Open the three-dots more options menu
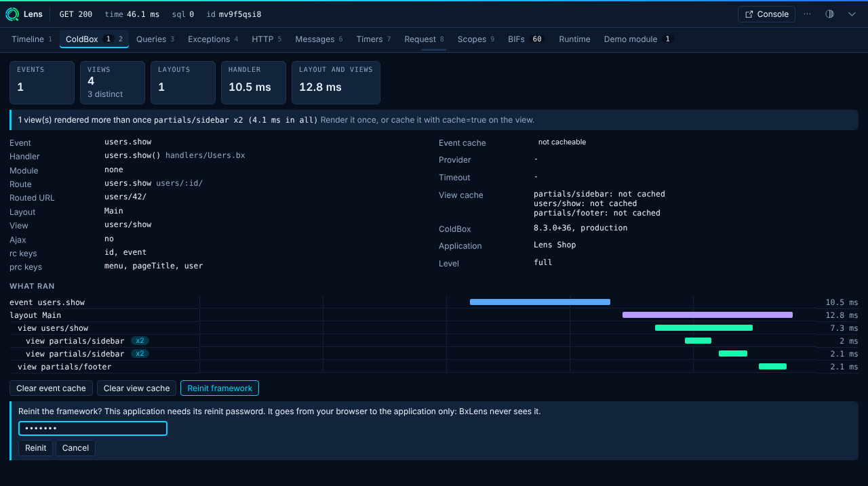This screenshot has height=486, width=868. 807,14
